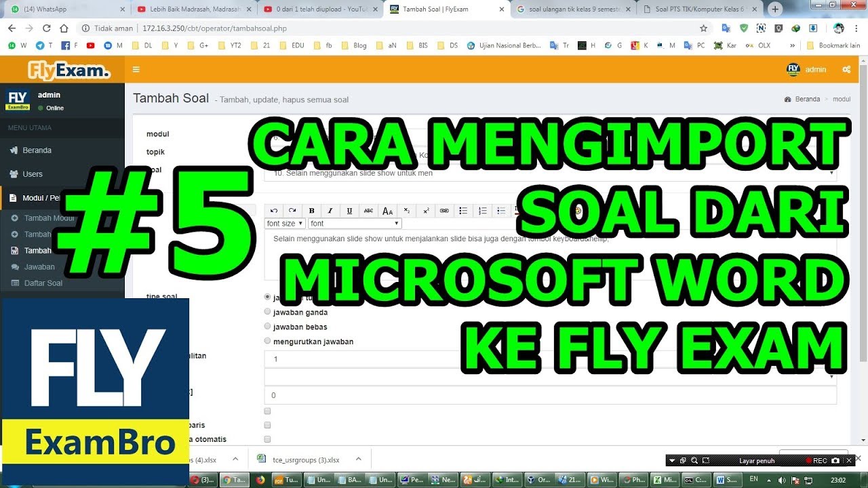
Task: Open the settings gears icon in header
Action: tap(846, 69)
